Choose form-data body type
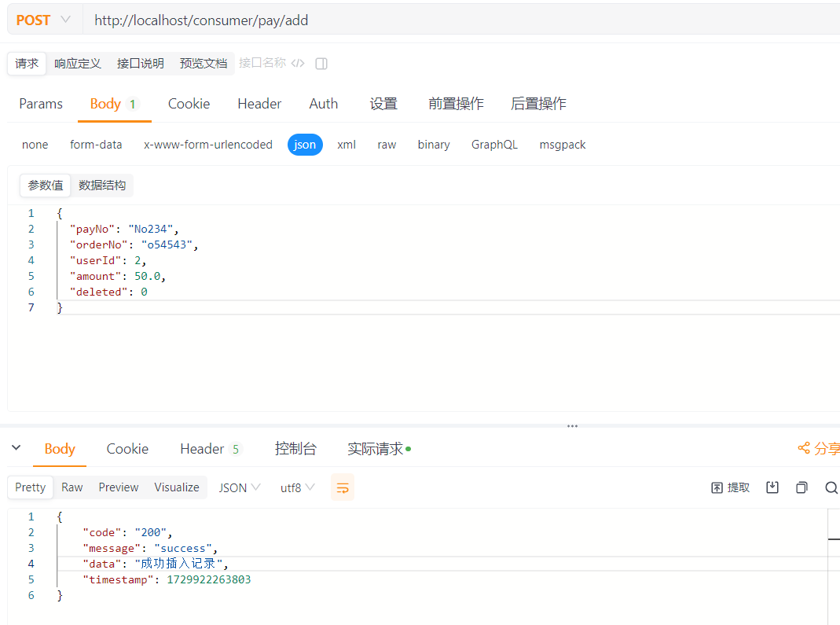The height and width of the screenshot is (625, 840). (x=96, y=145)
